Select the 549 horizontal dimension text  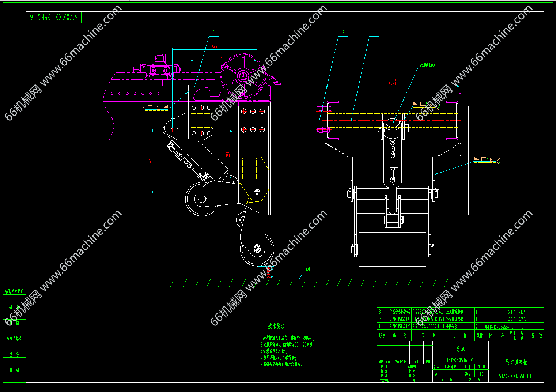pos(215,47)
